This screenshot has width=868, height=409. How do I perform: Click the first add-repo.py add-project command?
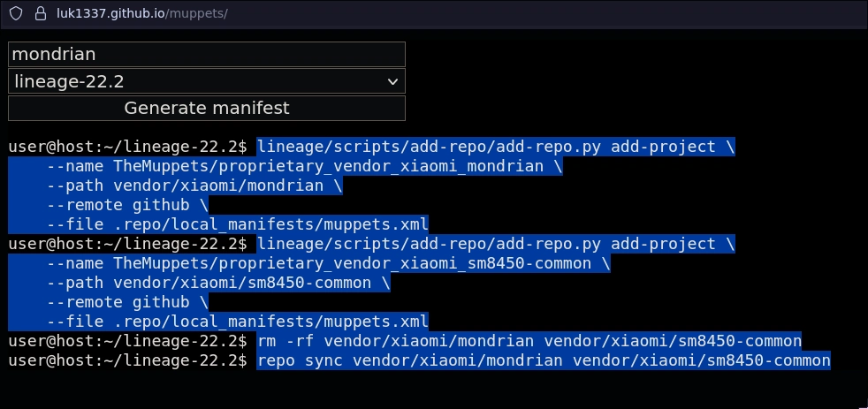coord(495,147)
